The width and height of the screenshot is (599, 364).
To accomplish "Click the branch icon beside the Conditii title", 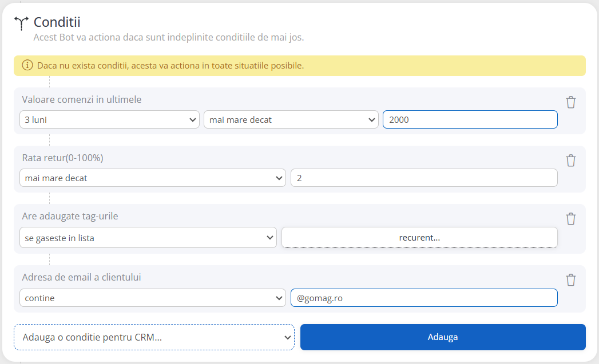I will coord(21,21).
